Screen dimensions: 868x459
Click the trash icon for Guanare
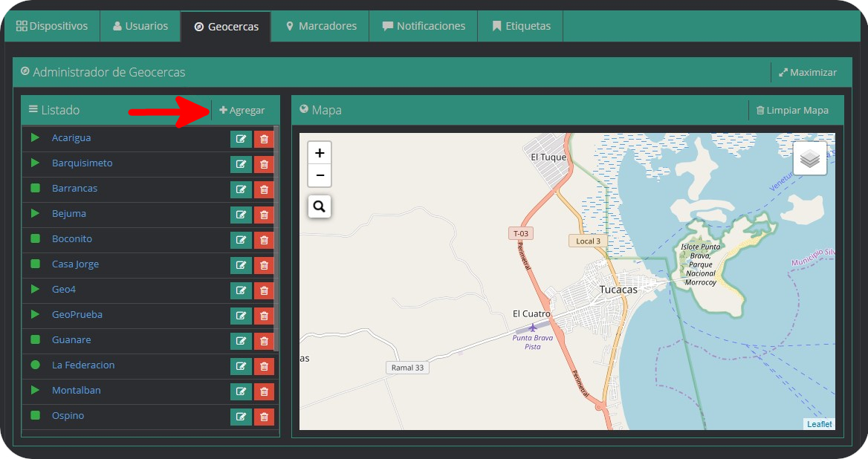264,341
